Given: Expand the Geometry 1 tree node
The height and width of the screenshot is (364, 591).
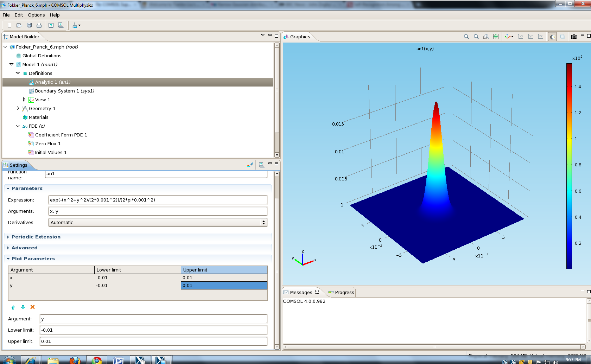Looking at the screenshot, I should click(18, 108).
